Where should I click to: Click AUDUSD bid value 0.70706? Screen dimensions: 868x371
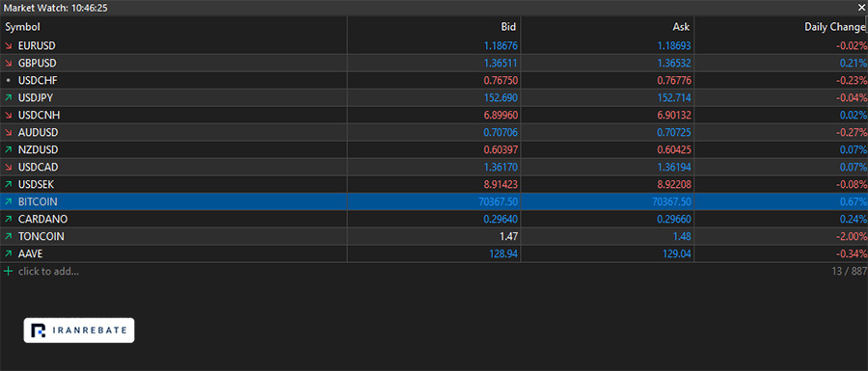pos(501,133)
